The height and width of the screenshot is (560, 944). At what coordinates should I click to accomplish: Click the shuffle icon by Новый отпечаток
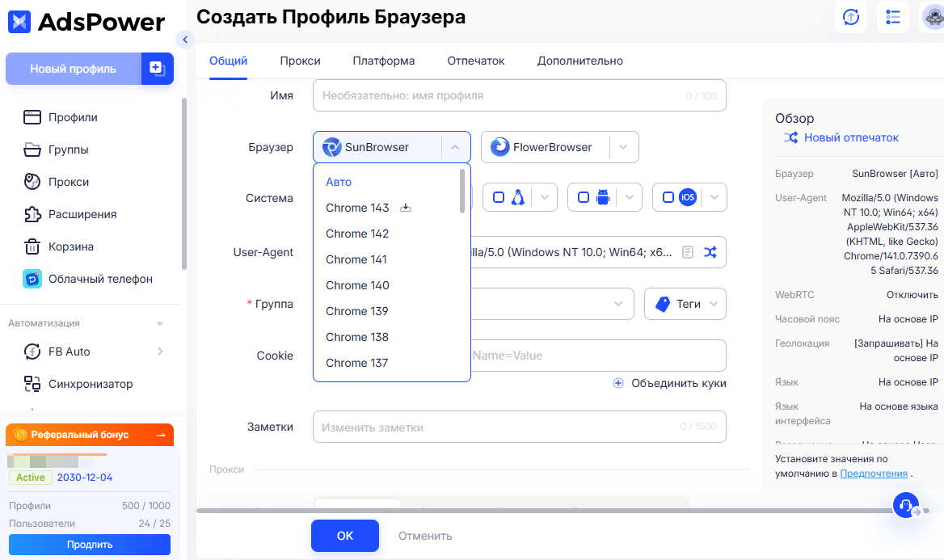790,137
